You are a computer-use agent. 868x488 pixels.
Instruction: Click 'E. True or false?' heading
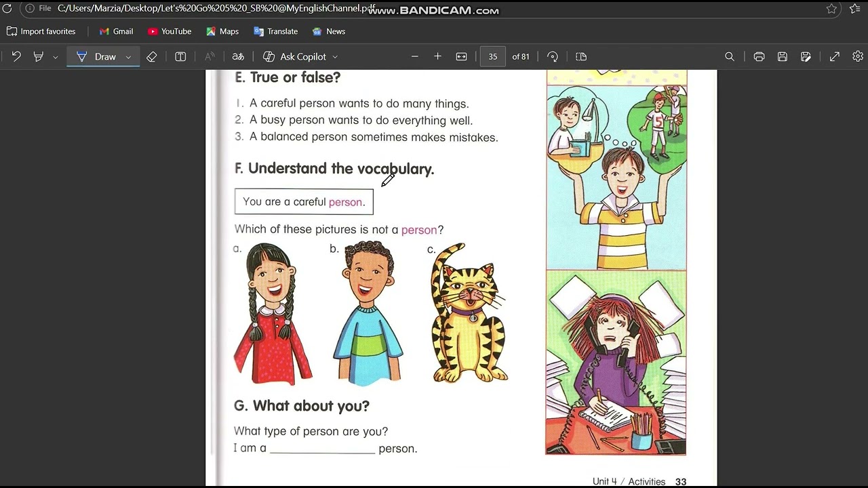pyautogui.click(x=288, y=77)
